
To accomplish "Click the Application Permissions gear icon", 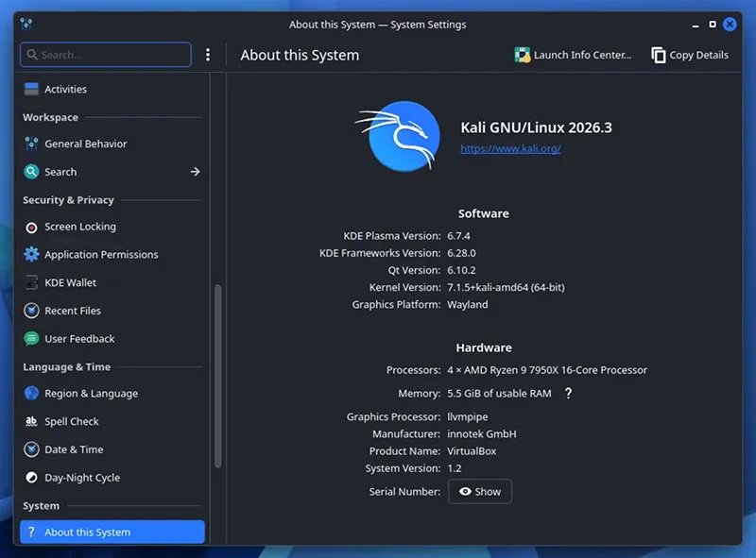I will point(31,254).
